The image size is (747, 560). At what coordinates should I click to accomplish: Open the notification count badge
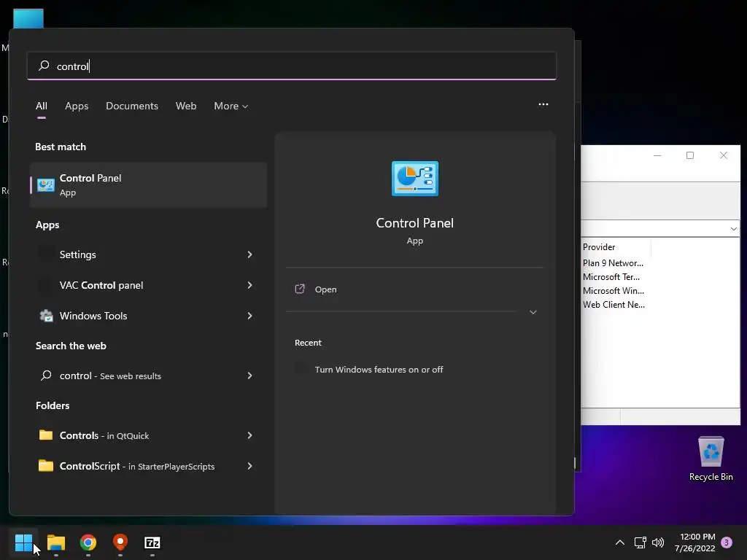[727, 542]
